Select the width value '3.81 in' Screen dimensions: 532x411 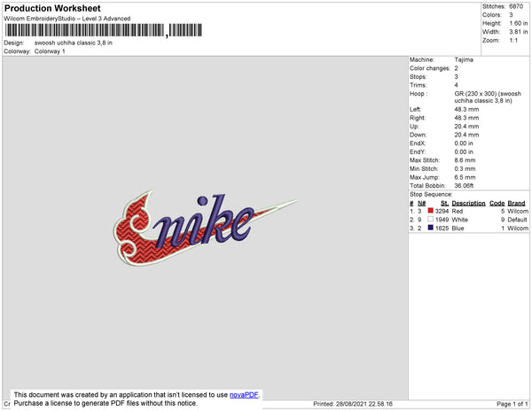tap(519, 32)
